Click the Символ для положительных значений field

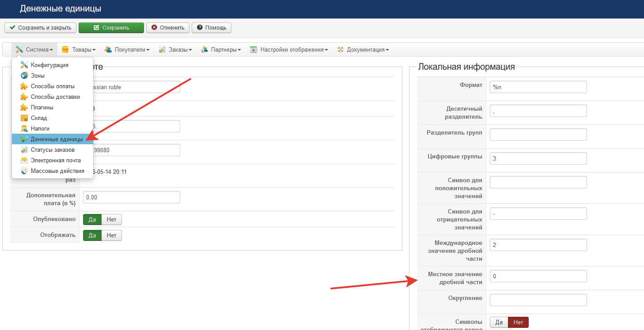pos(538,182)
